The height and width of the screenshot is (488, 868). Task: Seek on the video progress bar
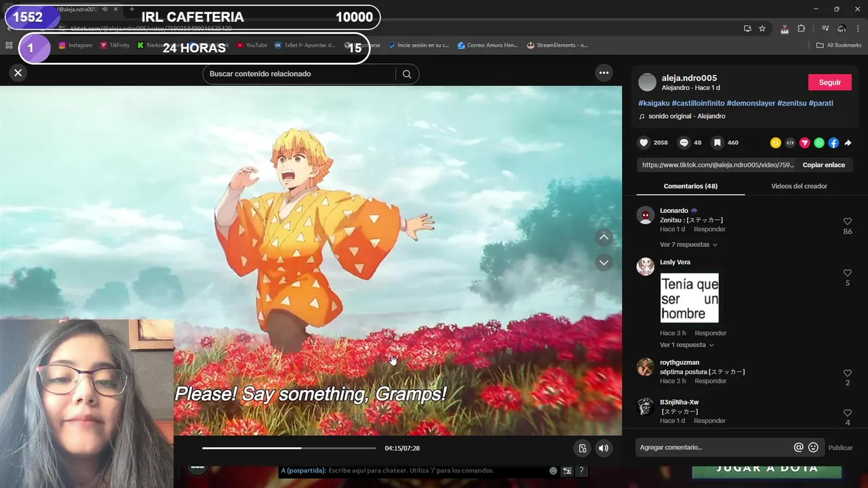tap(289, 448)
